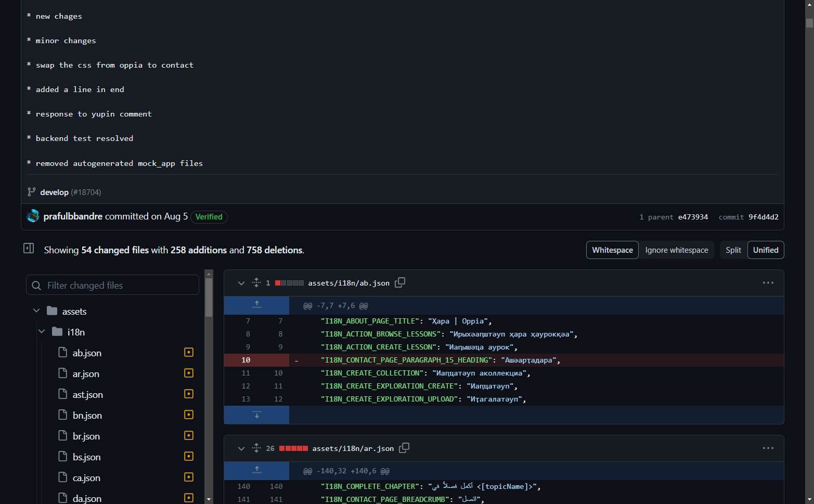
Task: Click modified indicator beside ab.json
Action: pos(189,353)
